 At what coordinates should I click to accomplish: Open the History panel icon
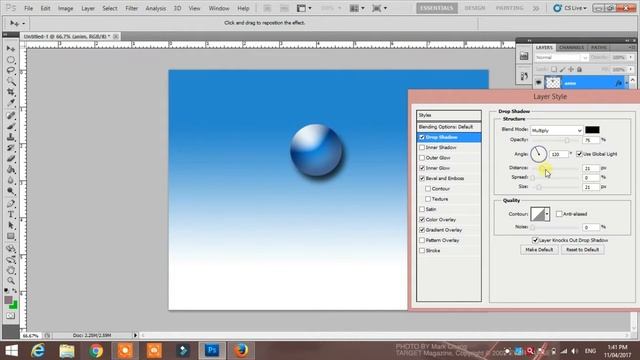click(x=524, y=76)
